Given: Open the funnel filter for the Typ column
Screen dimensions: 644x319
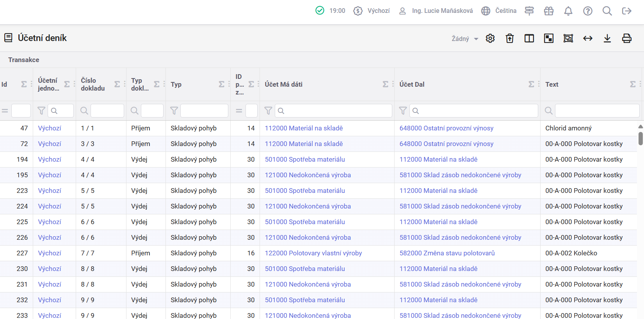Looking at the screenshot, I should click(x=174, y=111).
